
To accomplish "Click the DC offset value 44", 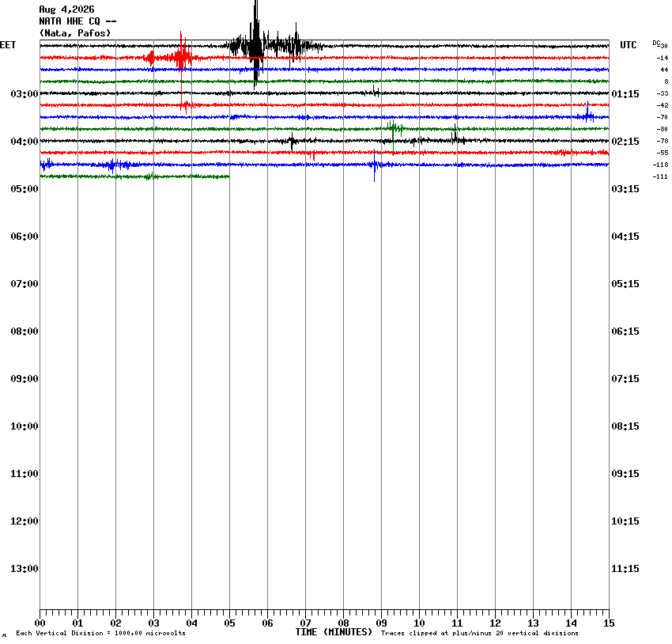I will coord(664,70).
